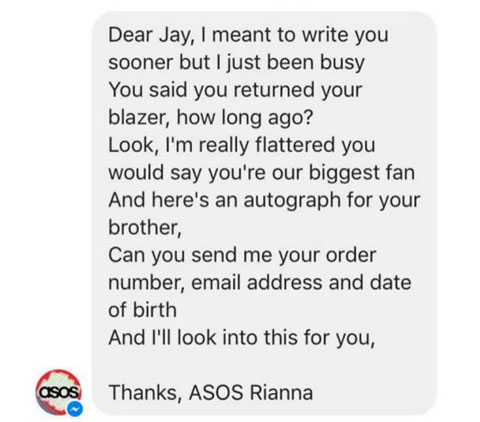Image resolution: width=480 pixels, height=422 pixels.
Task: Select the ASOS message bubble
Action: [x=264, y=213]
